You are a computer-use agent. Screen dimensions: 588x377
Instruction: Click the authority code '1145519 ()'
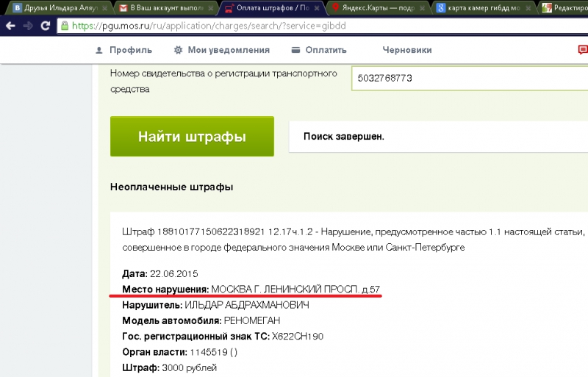pyautogui.click(x=213, y=352)
